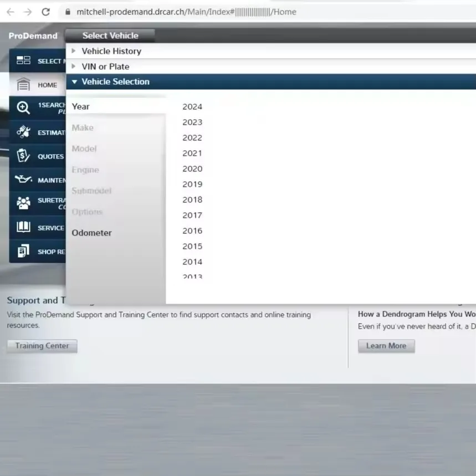Click the lock icon in address bar
The image size is (476, 476).
coord(68,12)
